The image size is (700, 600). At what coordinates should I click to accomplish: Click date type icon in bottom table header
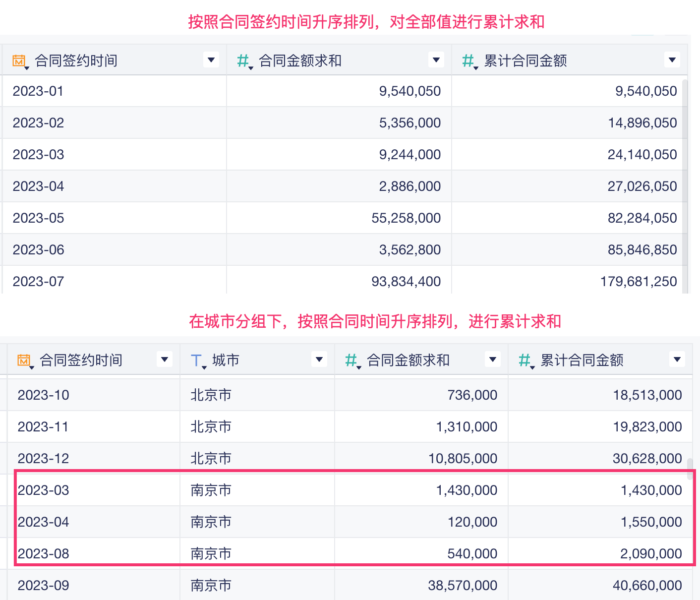pos(24,360)
